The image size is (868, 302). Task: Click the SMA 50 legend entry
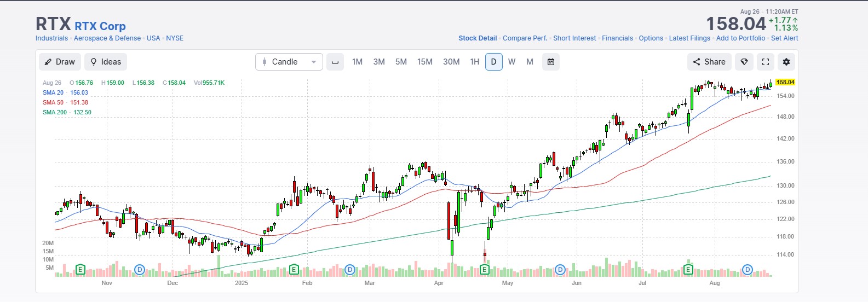(x=65, y=102)
